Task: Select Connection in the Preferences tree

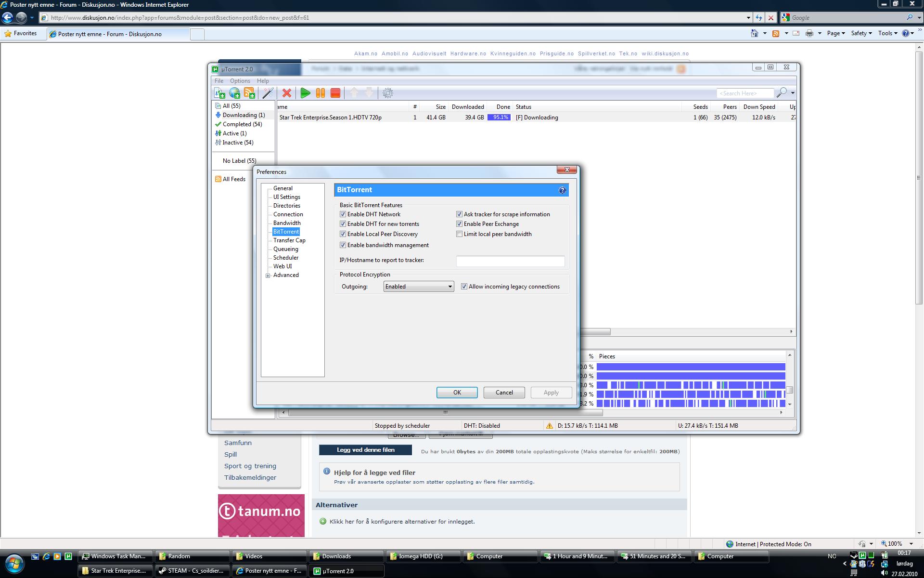Action: (288, 214)
